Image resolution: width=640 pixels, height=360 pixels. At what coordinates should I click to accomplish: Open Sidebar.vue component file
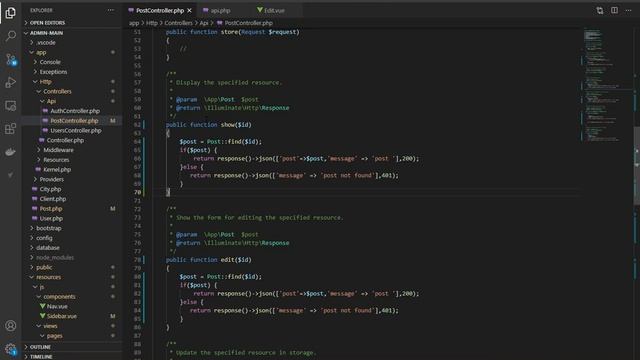point(62,317)
